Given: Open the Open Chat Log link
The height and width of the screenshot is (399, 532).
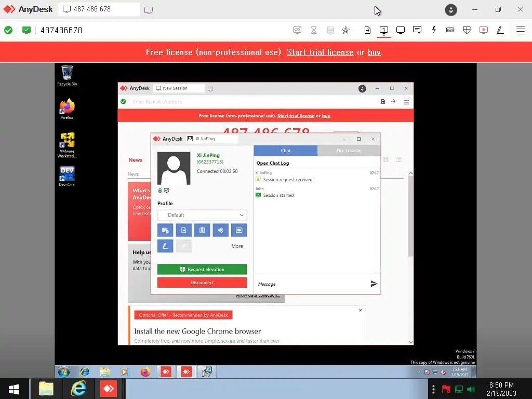Looking at the screenshot, I should pyautogui.click(x=273, y=163).
